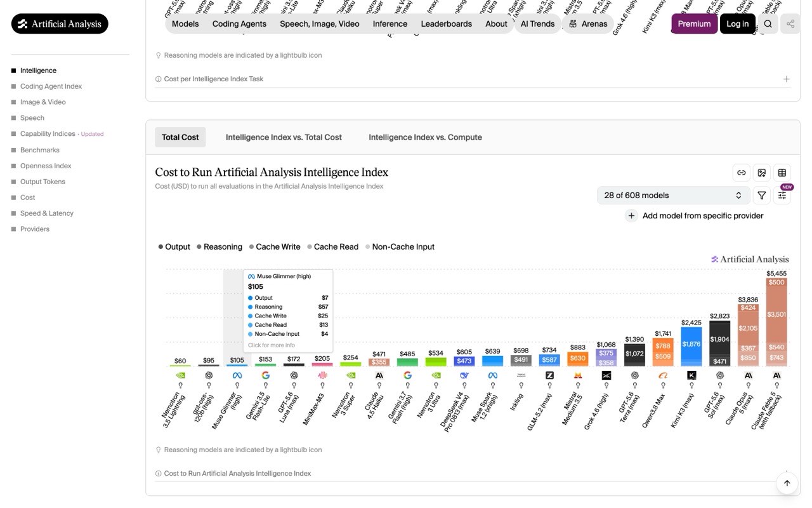Click OpenAI logo under gpt-oss-120B (high)
The width and height of the screenshot is (812, 508).
coord(209,375)
